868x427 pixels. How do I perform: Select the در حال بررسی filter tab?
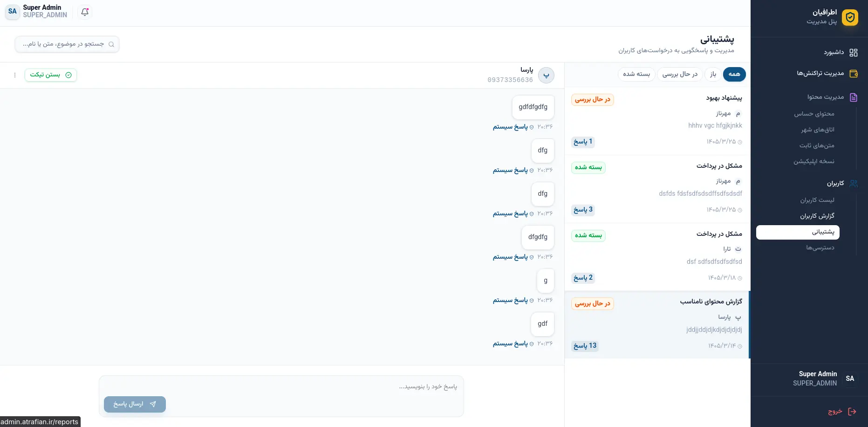click(x=680, y=74)
